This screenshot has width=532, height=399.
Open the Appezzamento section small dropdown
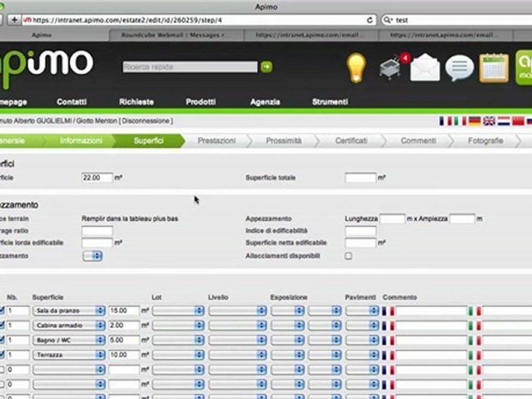coord(93,256)
